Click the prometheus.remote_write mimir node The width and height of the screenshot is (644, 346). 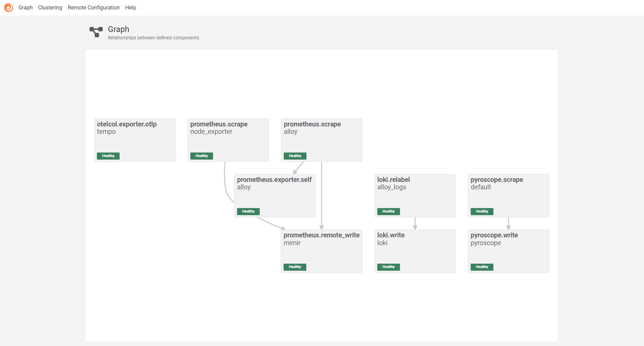pos(321,251)
